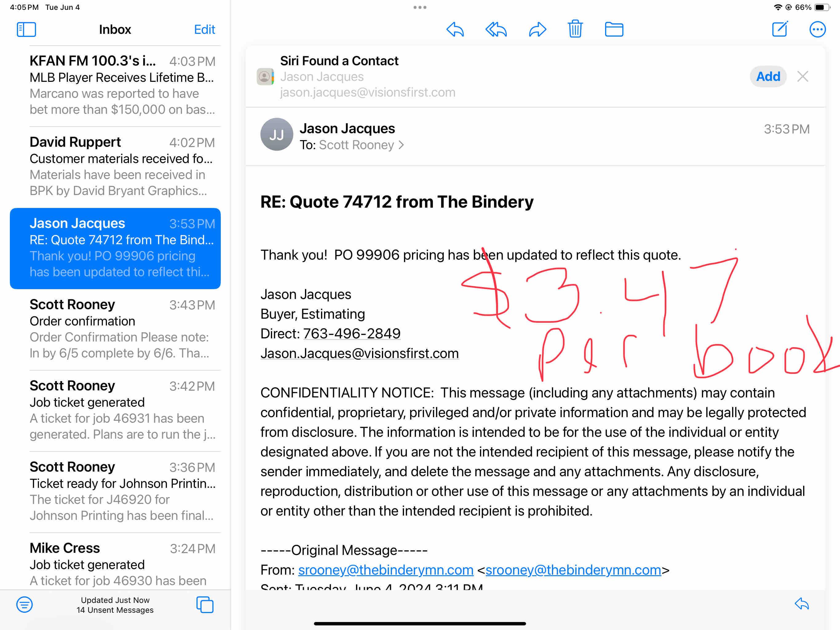Compose a new message

click(x=780, y=29)
